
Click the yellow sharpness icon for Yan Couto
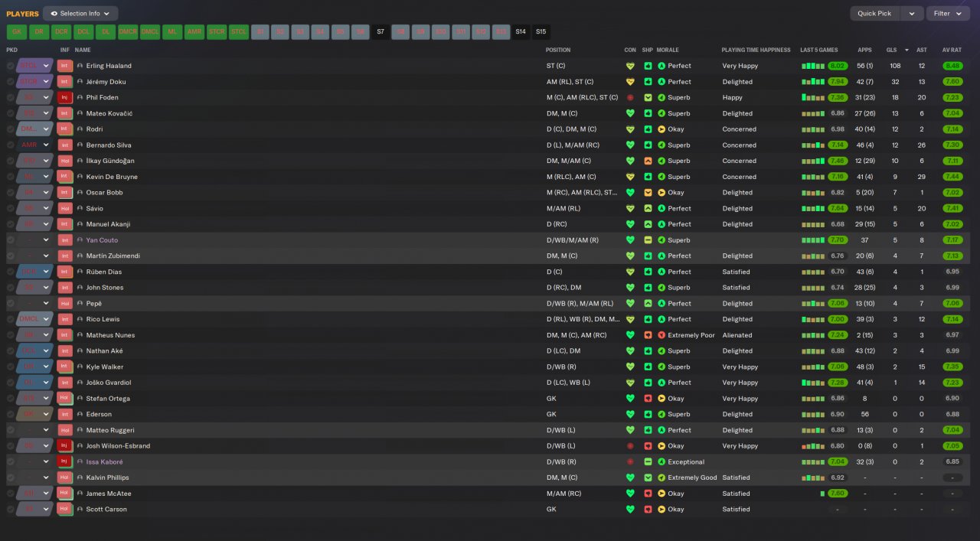(x=648, y=240)
